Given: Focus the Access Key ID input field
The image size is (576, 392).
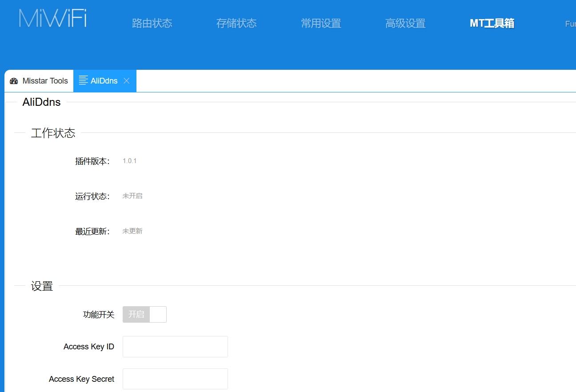Looking at the screenshot, I should click(x=175, y=347).
